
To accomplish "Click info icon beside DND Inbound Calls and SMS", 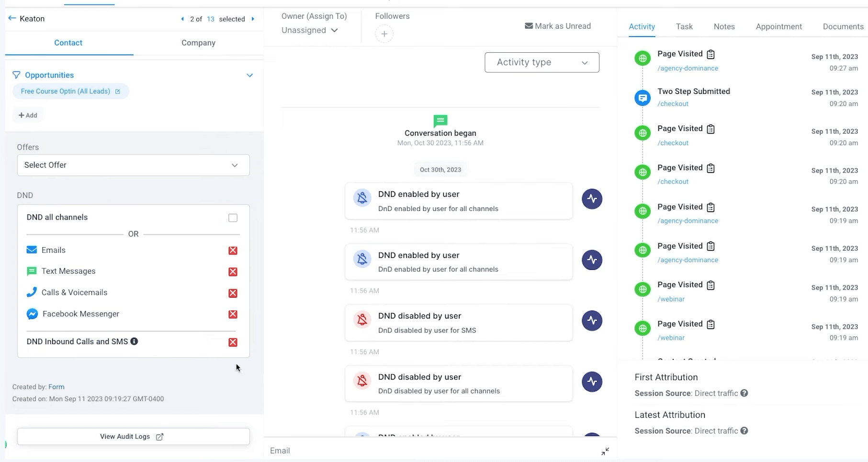I will [x=135, y=341].
